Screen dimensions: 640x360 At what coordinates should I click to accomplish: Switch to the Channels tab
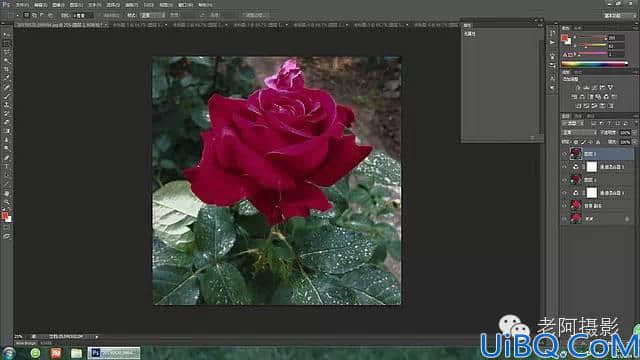(578, 116)
